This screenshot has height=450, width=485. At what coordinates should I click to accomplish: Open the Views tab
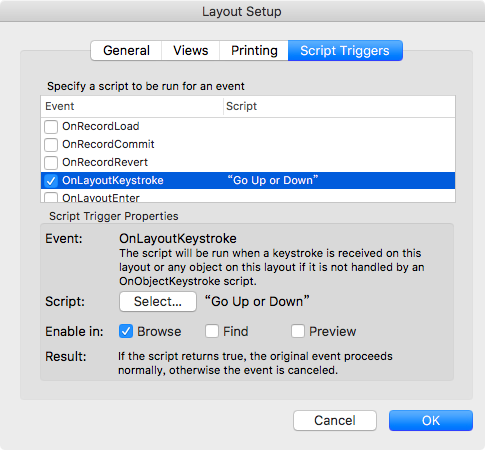[191, 51]
